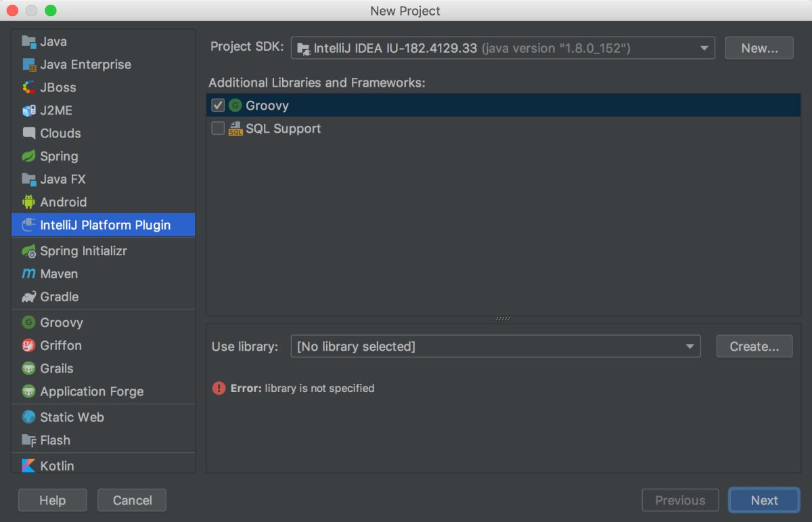
Task: Select Maven project type label
Action: pos(59,274)
